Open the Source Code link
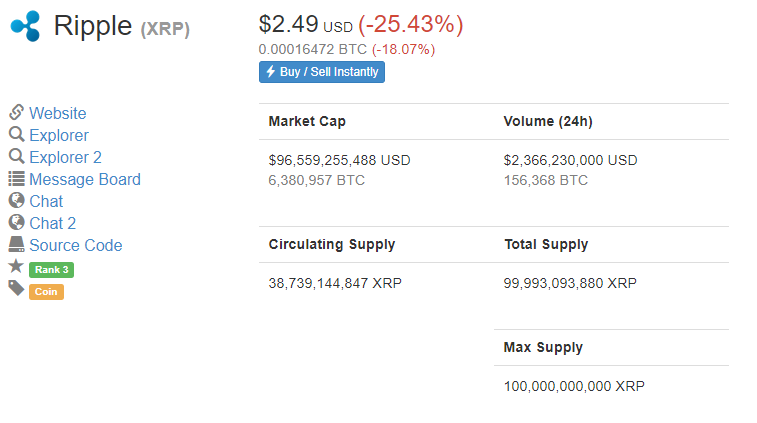 76,245
